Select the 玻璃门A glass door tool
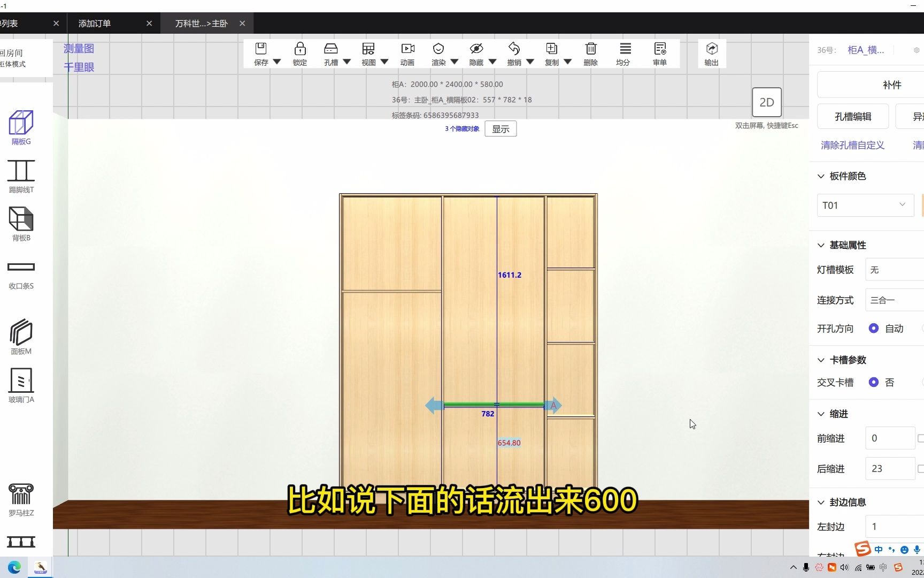The width and height of the screenshot is (924, 578). 21,385
